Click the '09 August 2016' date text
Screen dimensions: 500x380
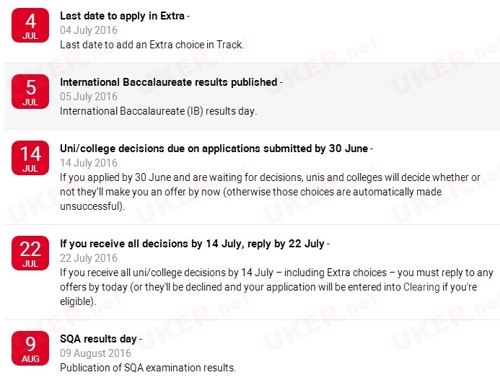tap(95, 353)
